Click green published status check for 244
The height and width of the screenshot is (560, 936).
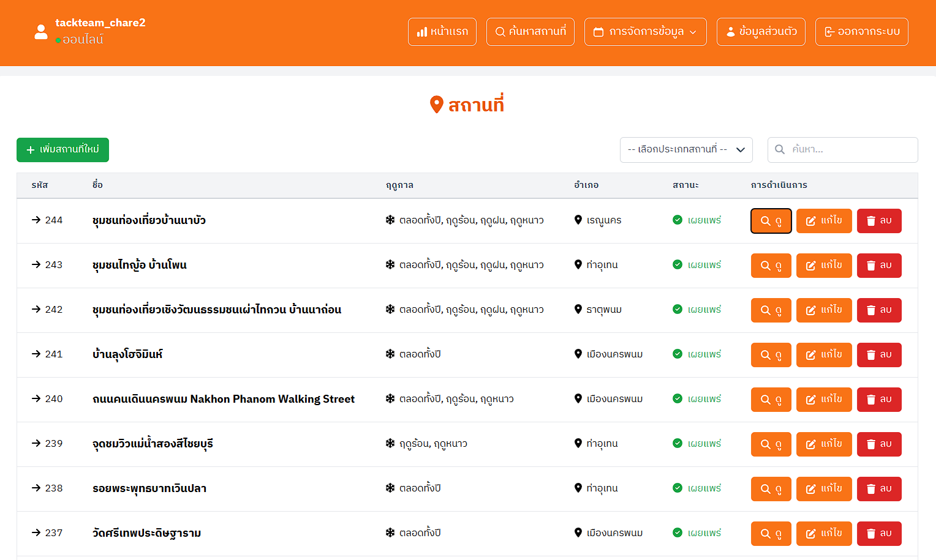pyautogui.click(x=677, y=220)
